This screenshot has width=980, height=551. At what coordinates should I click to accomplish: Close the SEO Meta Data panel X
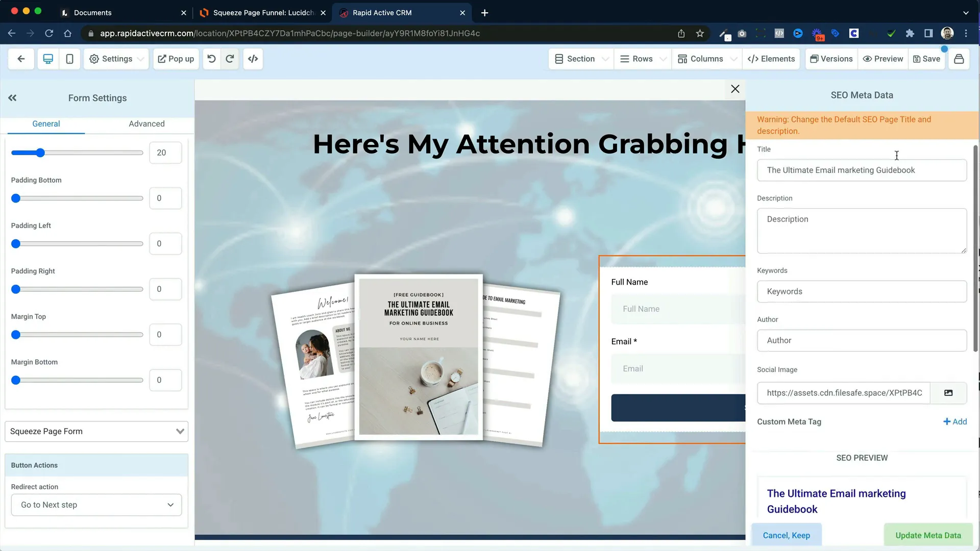pyautogui.click(x=735, y=89)
